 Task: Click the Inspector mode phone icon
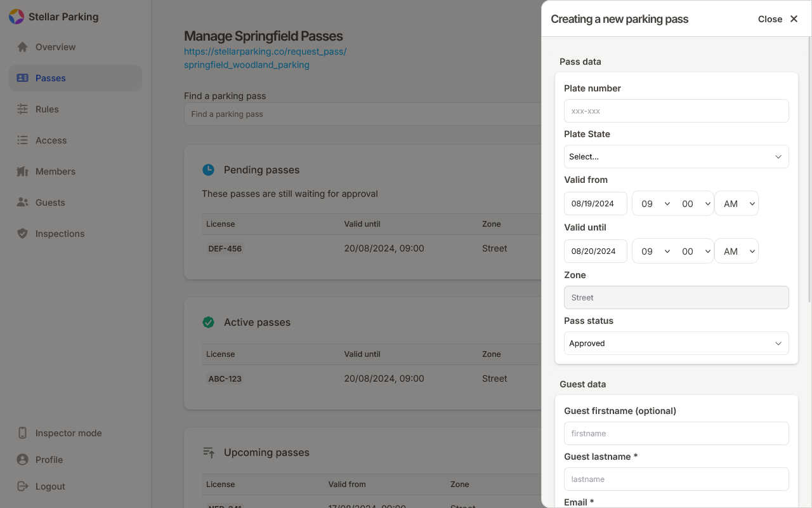tap(23, 433)
